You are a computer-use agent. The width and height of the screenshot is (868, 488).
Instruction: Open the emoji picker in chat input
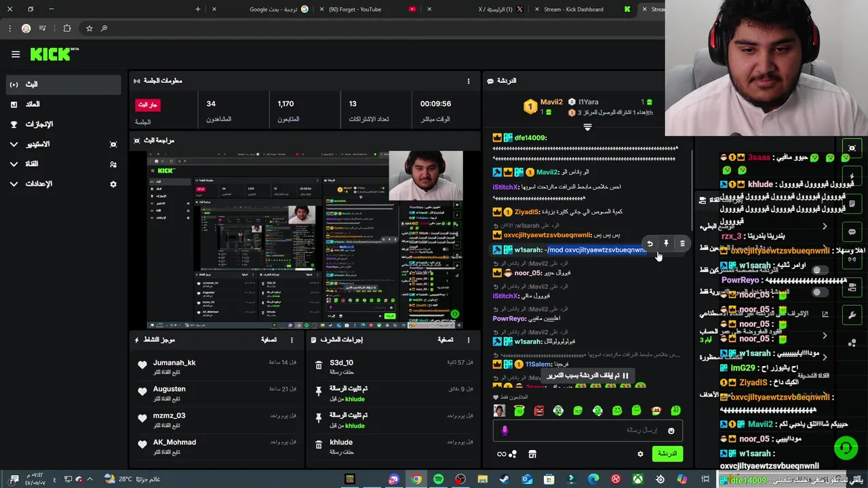(x=671, y=431)
